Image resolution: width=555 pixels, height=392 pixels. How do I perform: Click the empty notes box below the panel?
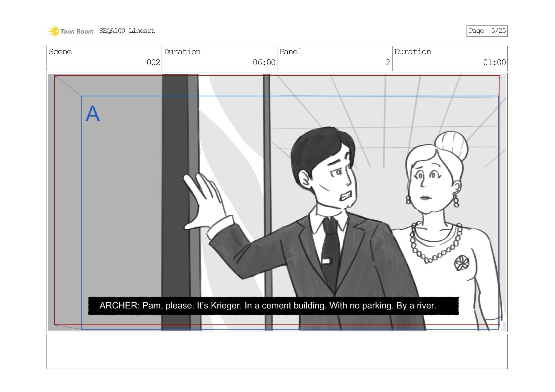tap(277, 351)
